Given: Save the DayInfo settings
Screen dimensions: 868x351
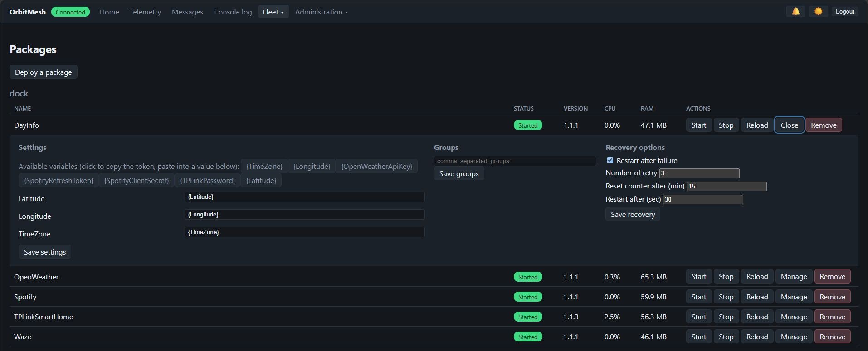Looking at the screenshot, I should 45,252.
